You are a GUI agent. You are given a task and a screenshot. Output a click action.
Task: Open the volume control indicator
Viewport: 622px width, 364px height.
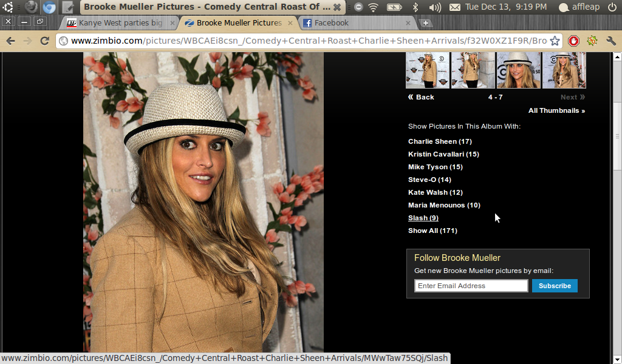(435, 7)
